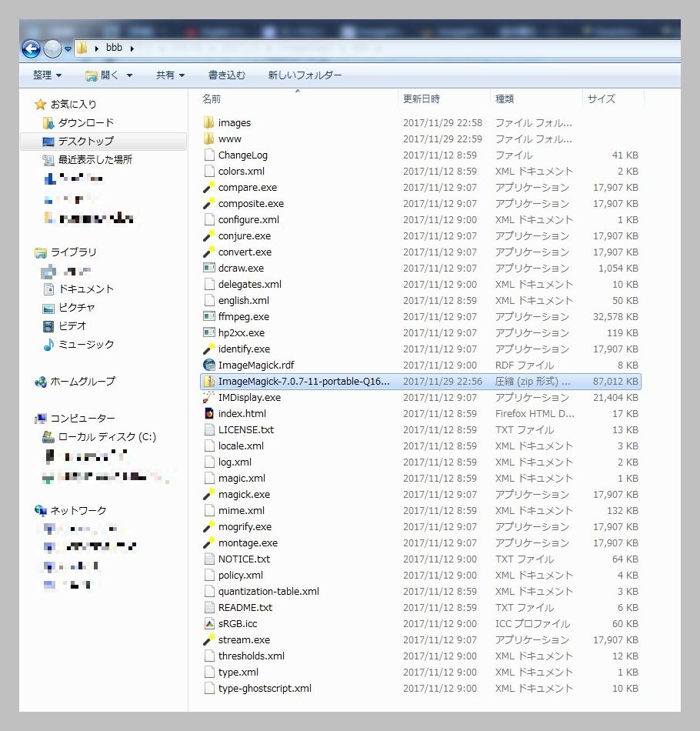Select type-ghostscript.xml file
Viewport: 700px width, 731px height.
(x=265, y=689)
